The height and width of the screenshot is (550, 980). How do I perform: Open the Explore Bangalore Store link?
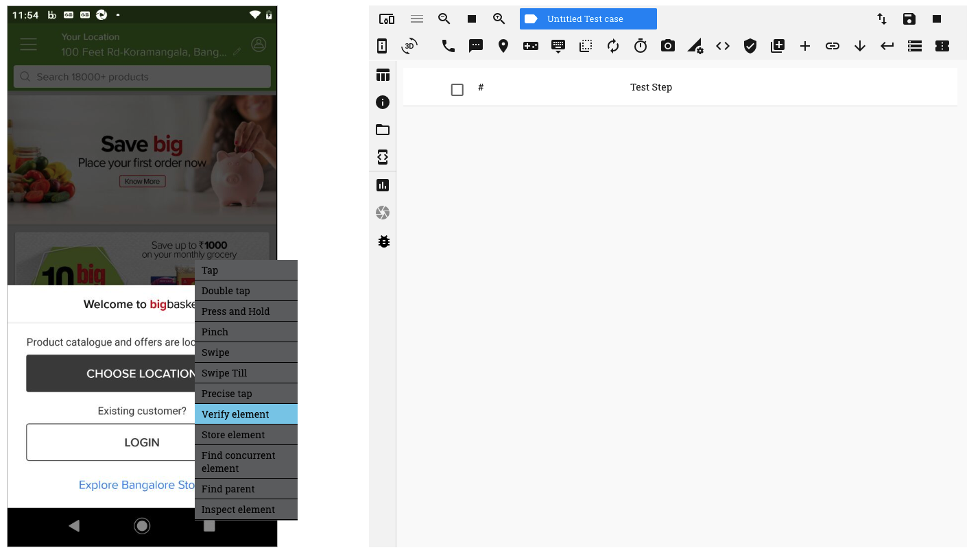pos(137,485)
